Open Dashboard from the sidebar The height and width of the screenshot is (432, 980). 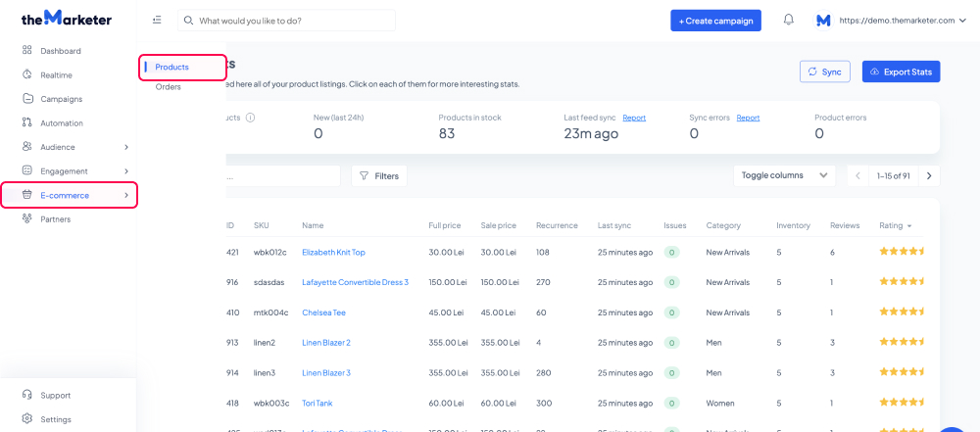point(61,51)
